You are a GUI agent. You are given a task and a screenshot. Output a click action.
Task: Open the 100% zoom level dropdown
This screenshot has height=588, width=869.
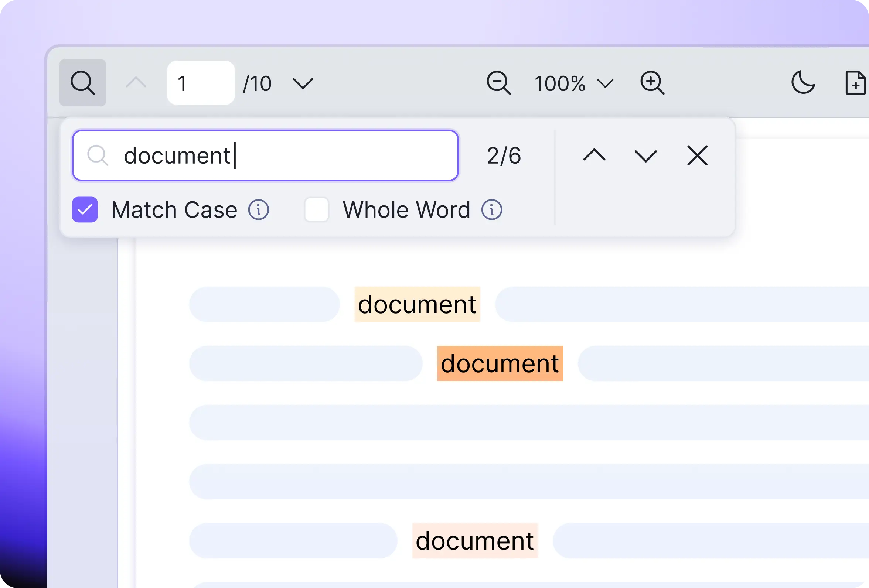[x=574, y=83]
